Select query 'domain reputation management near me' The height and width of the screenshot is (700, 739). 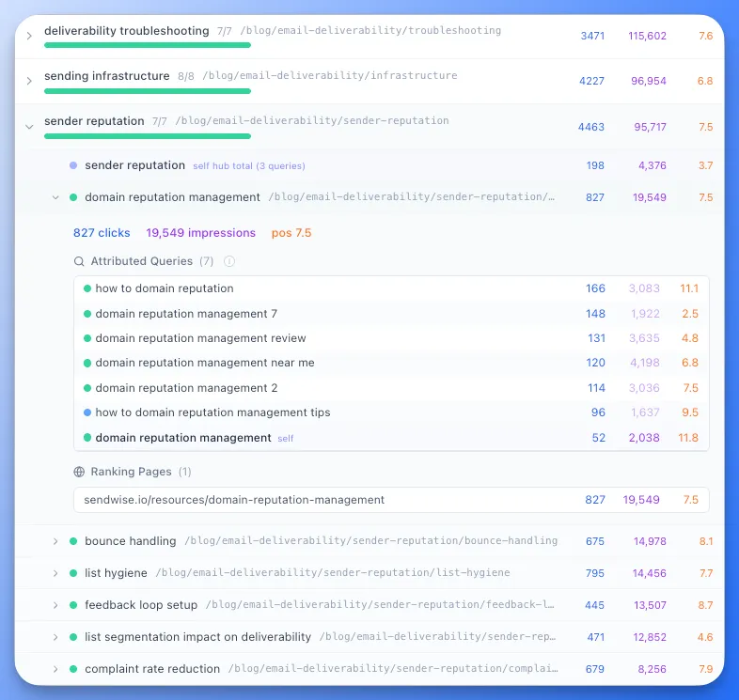tap(205, 363)
